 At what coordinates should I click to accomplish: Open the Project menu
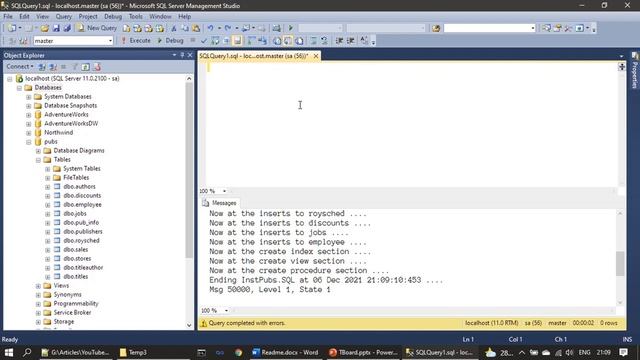(88, 16)
